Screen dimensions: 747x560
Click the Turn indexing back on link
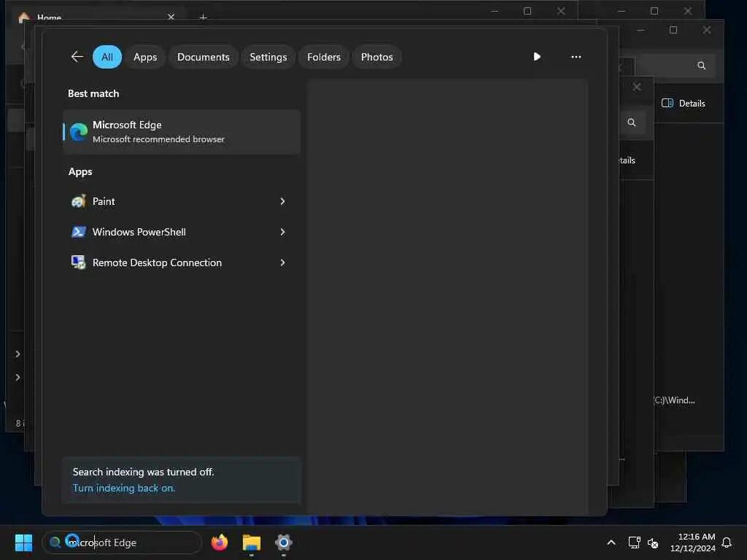pyautogui.click(x=124, y=488)
